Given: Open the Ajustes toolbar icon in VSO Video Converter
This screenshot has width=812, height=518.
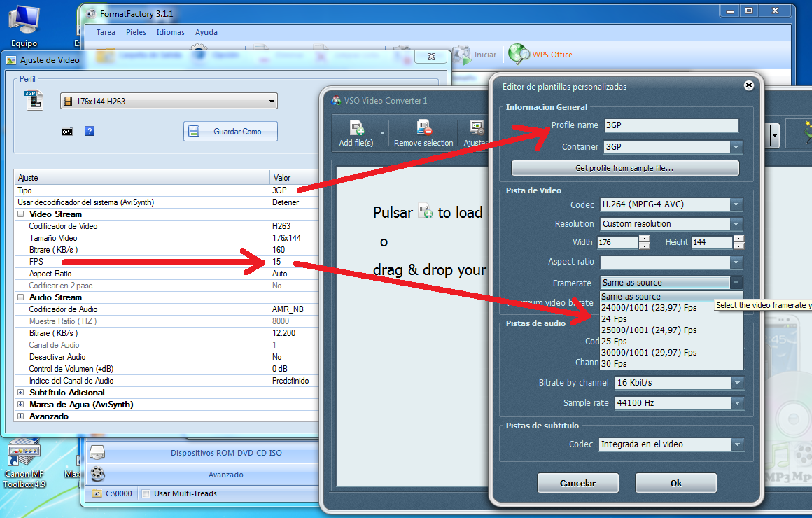Looking at the screenshot, I should pyautogui.click(x=477, y=127).
